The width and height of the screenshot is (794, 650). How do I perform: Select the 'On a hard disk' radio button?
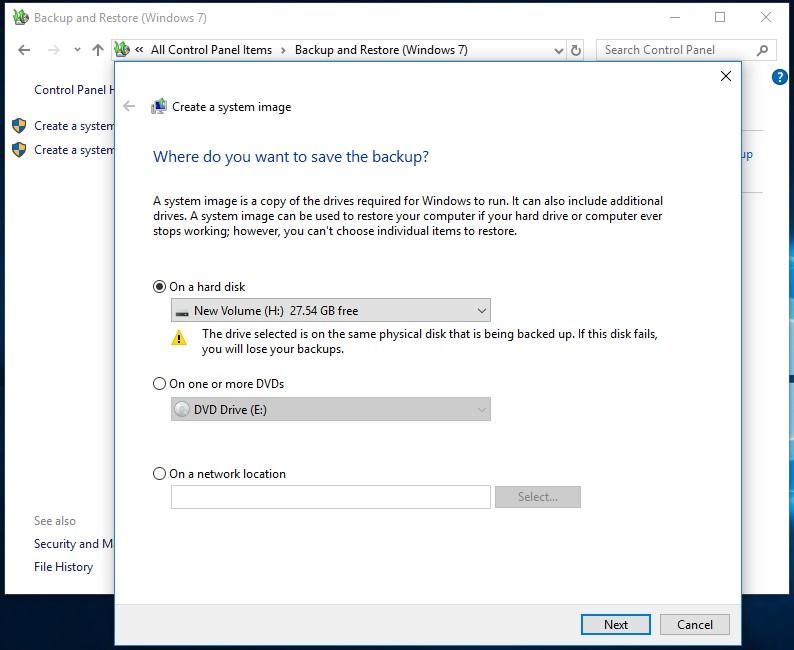pos(160,287)
